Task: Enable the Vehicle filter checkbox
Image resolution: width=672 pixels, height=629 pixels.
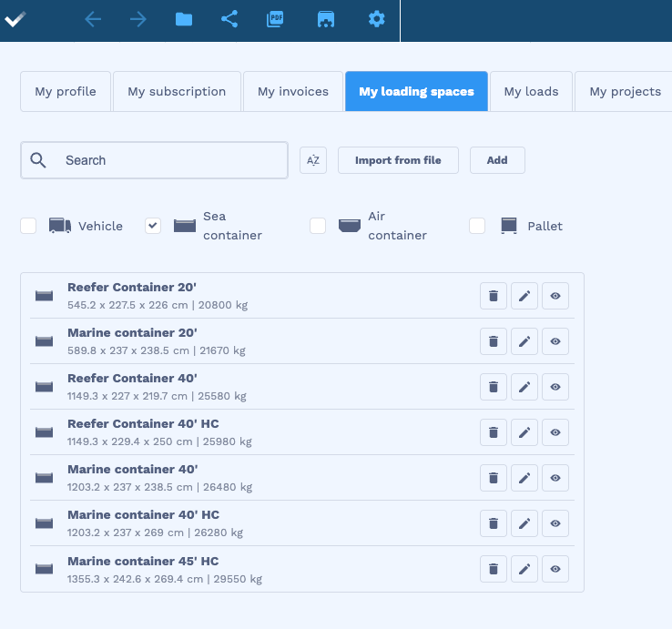Action: point(28,226)
